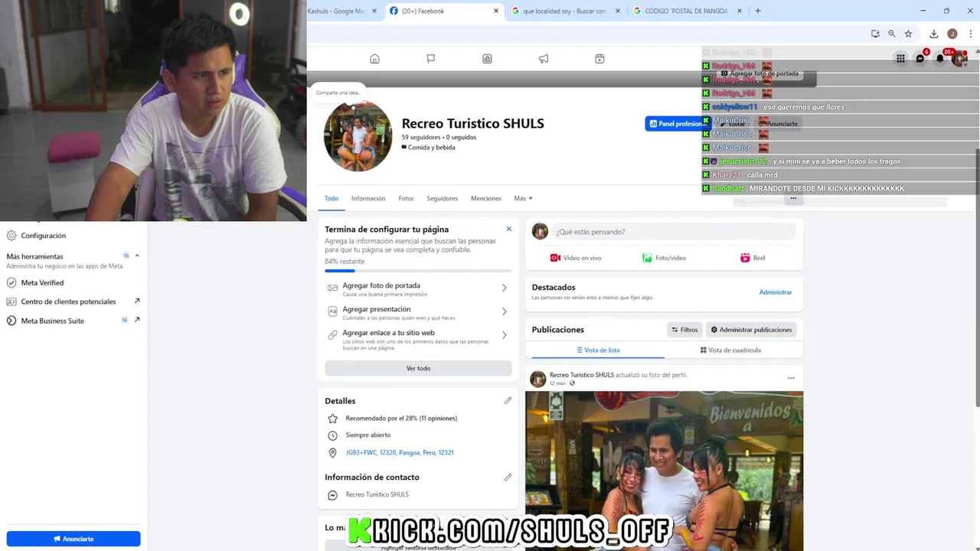Expand the Más dropdown in page tabs
The height and width of the screenshot is (551, 980).
tap(523, 198)
